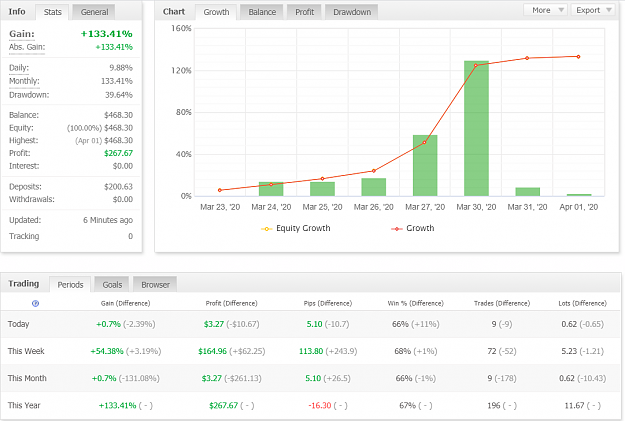The height and width of the screenshot is (421, 625).
Task: Click This Week gain +54.38%
Action: [107, 351]
